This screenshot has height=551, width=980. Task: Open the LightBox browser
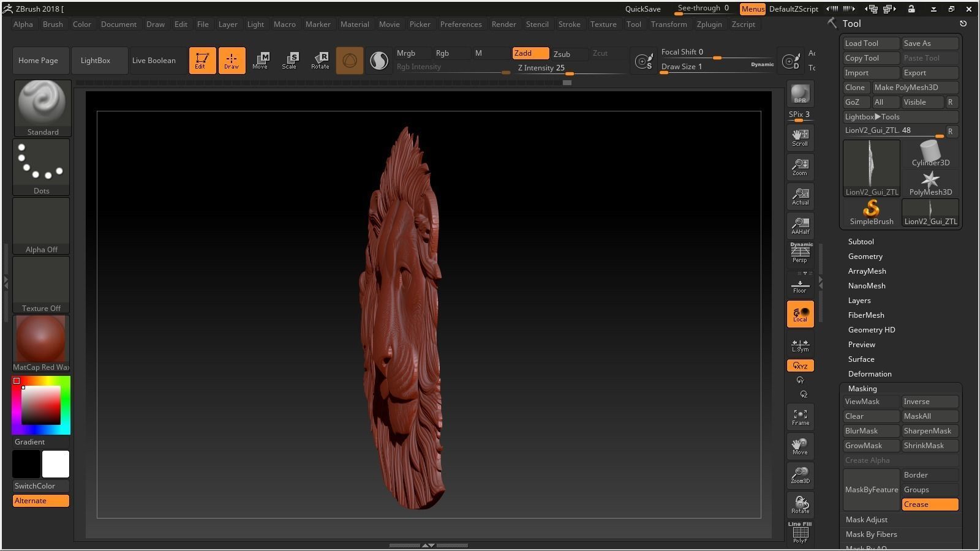pos(100,61)
